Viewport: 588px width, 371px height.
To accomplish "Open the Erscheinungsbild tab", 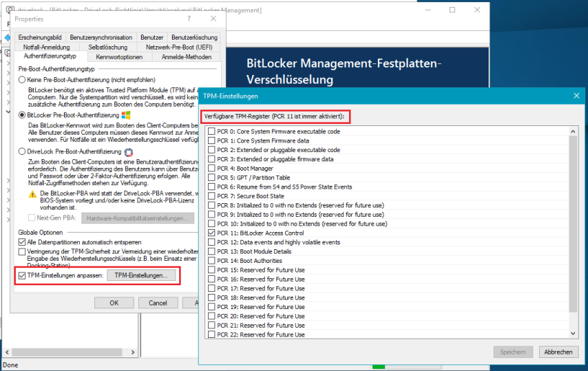I will pos(40,37).
